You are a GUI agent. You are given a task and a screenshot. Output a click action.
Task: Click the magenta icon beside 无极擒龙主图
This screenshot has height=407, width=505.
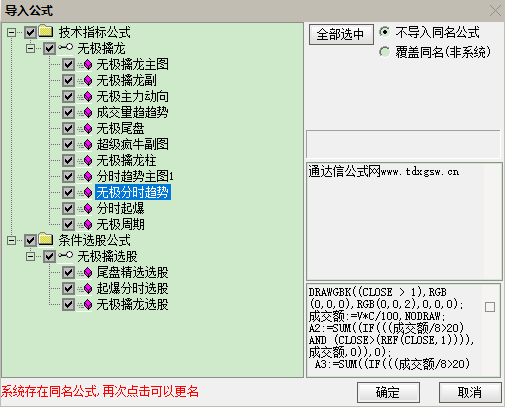tap(87, 64)
